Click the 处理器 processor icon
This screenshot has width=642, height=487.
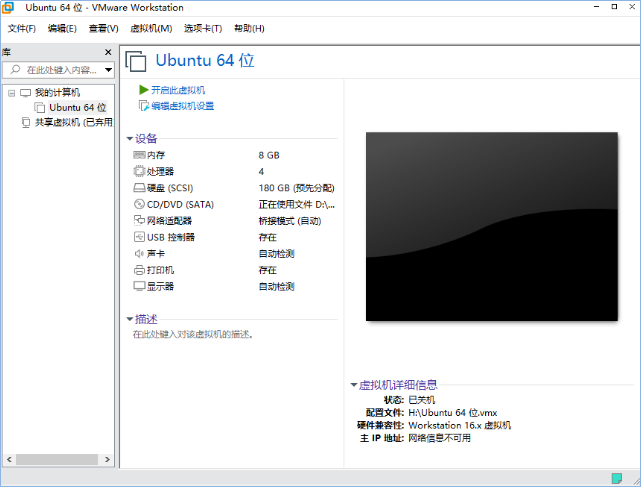(x=139, y=171)
